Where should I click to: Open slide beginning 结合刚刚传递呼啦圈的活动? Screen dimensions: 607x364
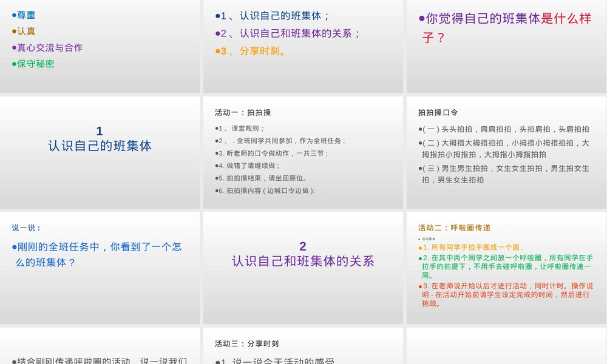(x=100, y=346)
